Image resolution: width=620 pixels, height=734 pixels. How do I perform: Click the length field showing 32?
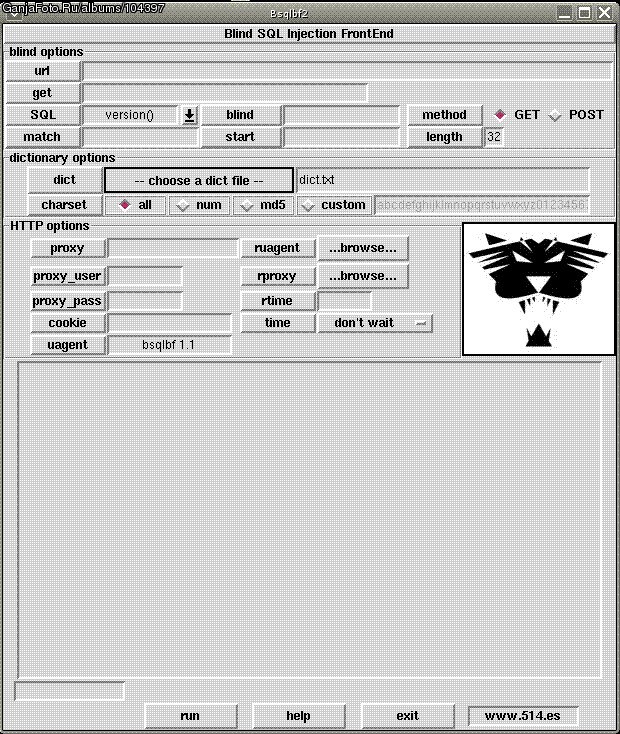coord(493,137)
